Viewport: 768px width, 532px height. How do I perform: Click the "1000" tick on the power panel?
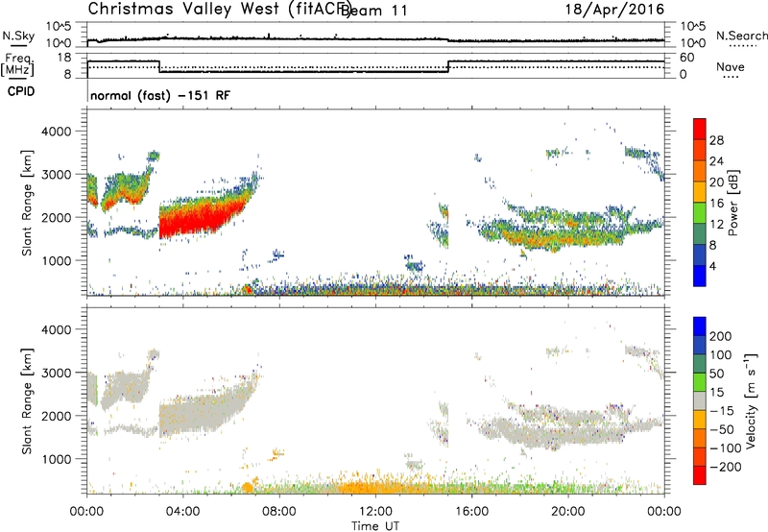[56, 260]
